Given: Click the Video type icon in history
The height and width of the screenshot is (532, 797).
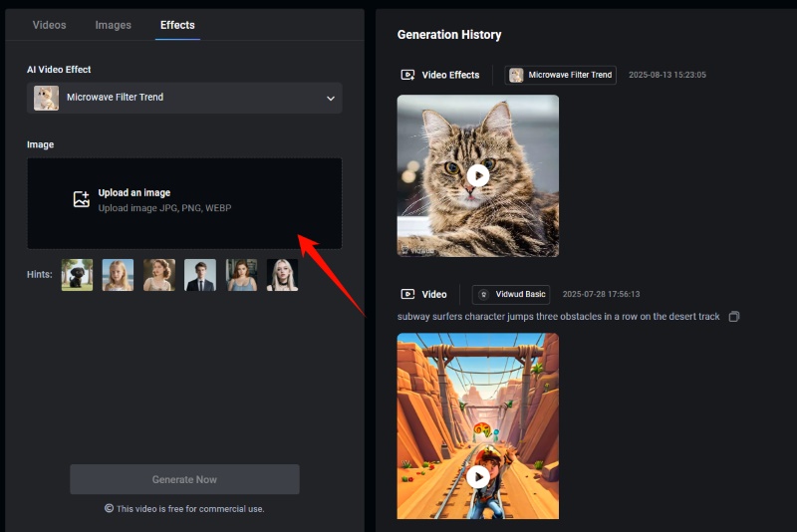Looking at the screenshot, I should (407, 294).
